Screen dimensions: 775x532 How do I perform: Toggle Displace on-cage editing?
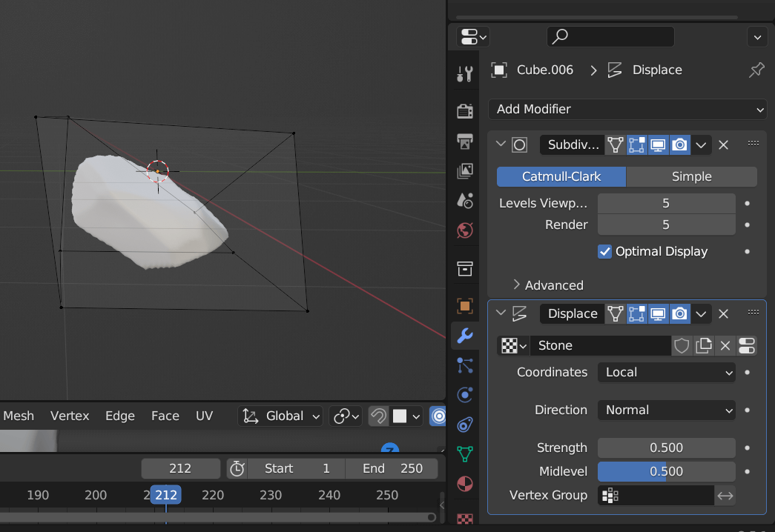pos(616,313)
